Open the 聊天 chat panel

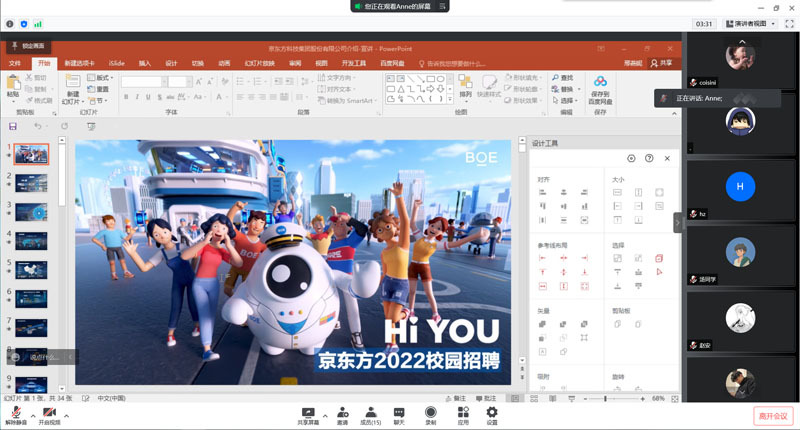click(x=399, y=414)
